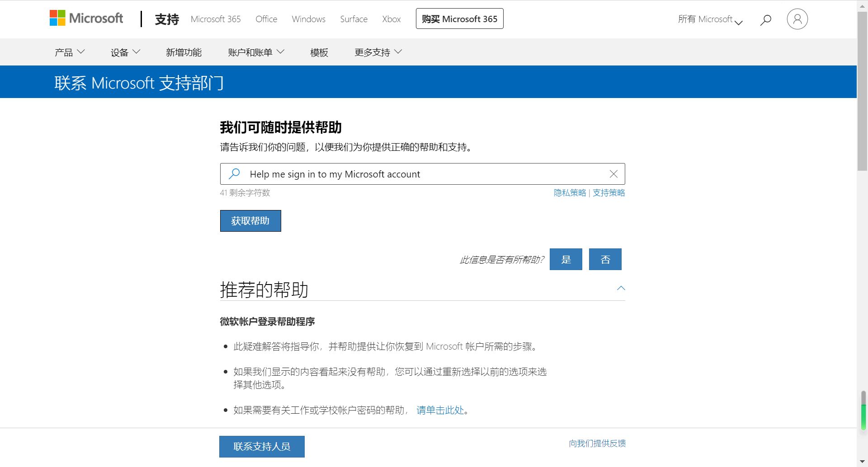Click the 联系 Microsoft 支持部门 banner title
Image resolution: width=868 pixels, height=467 pixels.
tap(139, 83)
